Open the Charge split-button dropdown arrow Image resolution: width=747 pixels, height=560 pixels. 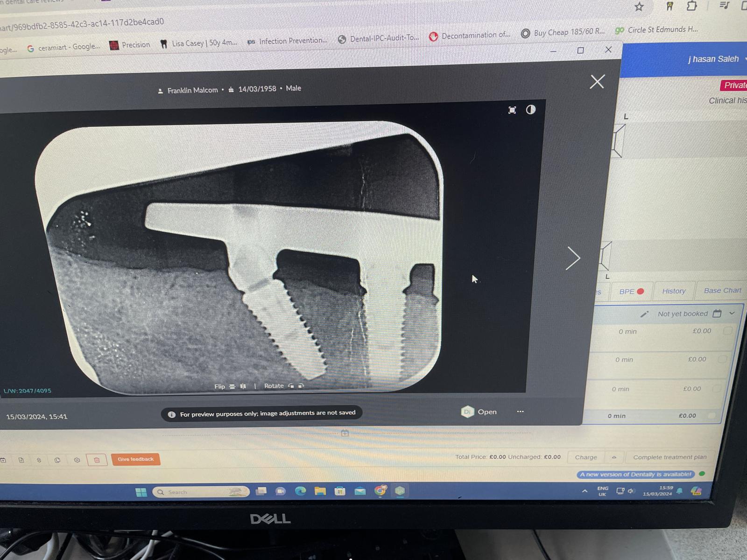point(614,457)
